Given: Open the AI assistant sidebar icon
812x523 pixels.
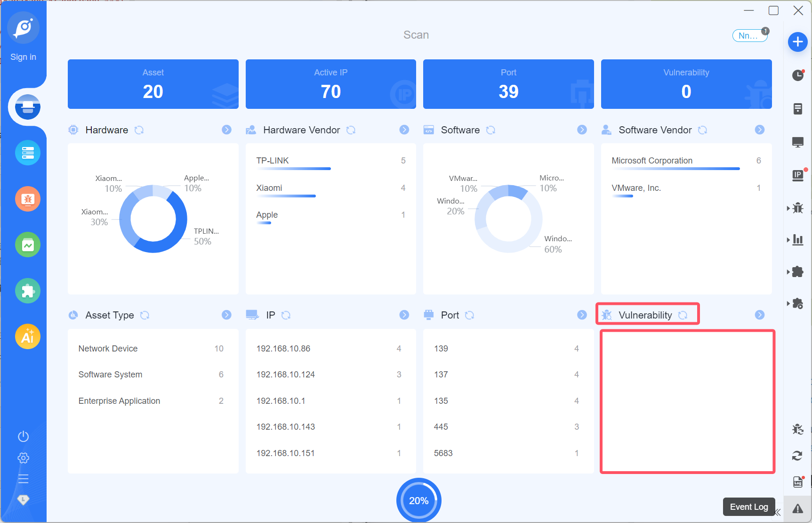Looking at the screenshot, I should 28,336.
